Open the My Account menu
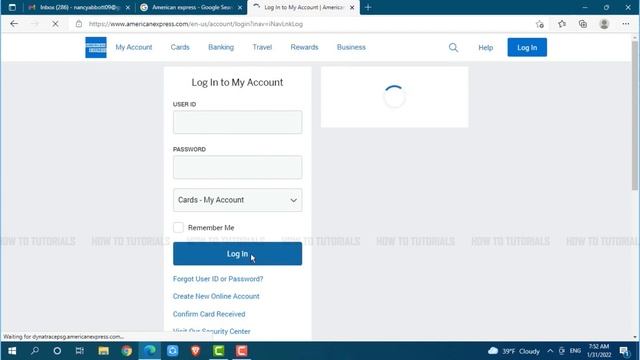 click(x=134, y=47)
